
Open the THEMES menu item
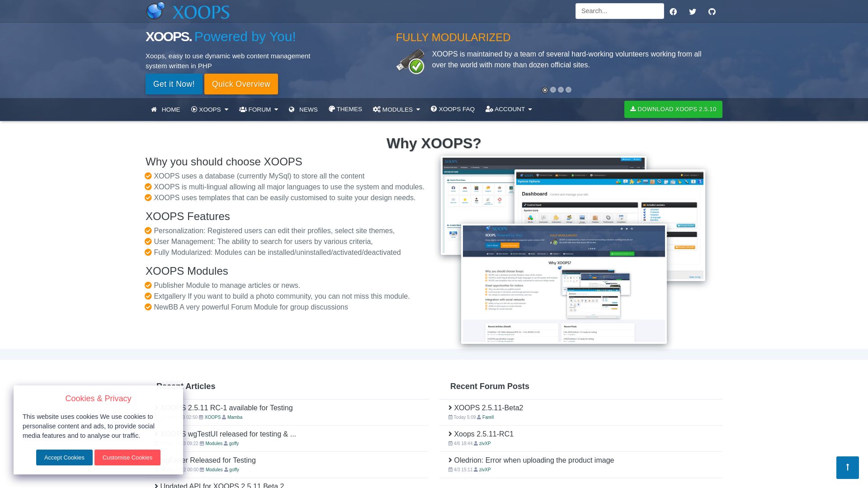(x=349, y=109)
